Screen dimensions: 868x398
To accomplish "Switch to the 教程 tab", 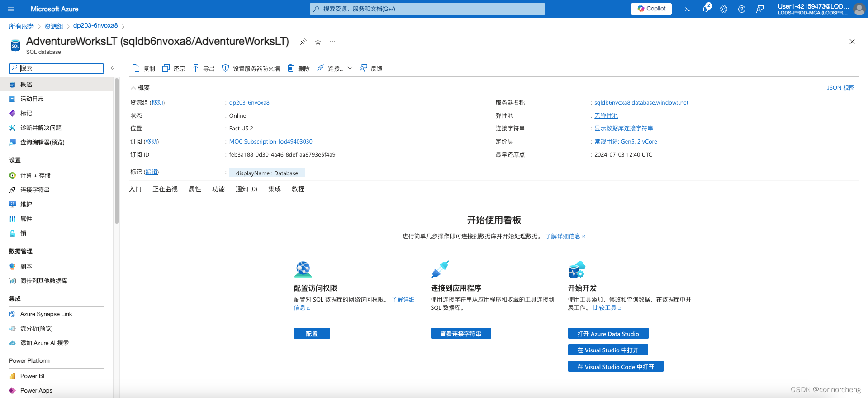I will tap(298, 189).
